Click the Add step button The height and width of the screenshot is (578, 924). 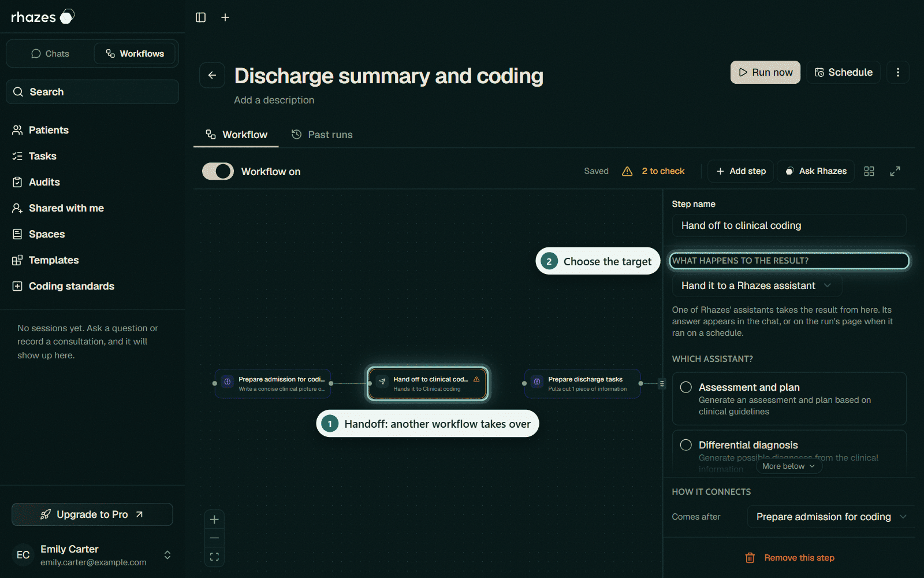point(740,171)
